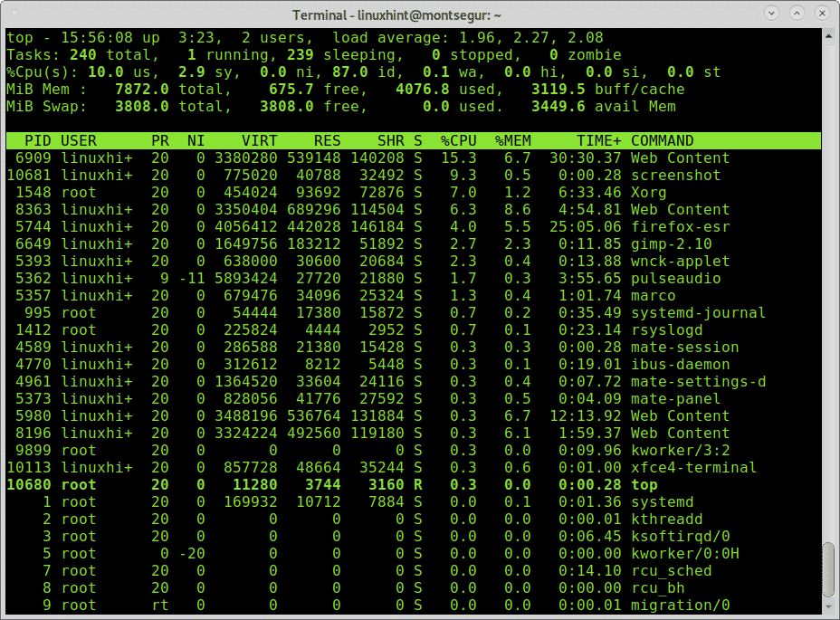Click the 15.3 %CPU value

[459, 158]
